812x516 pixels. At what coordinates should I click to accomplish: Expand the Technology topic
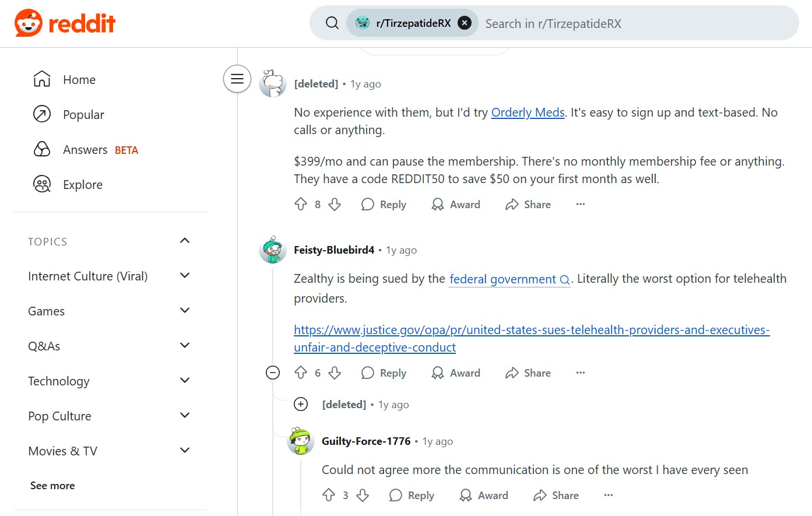[x=185, y=381]
